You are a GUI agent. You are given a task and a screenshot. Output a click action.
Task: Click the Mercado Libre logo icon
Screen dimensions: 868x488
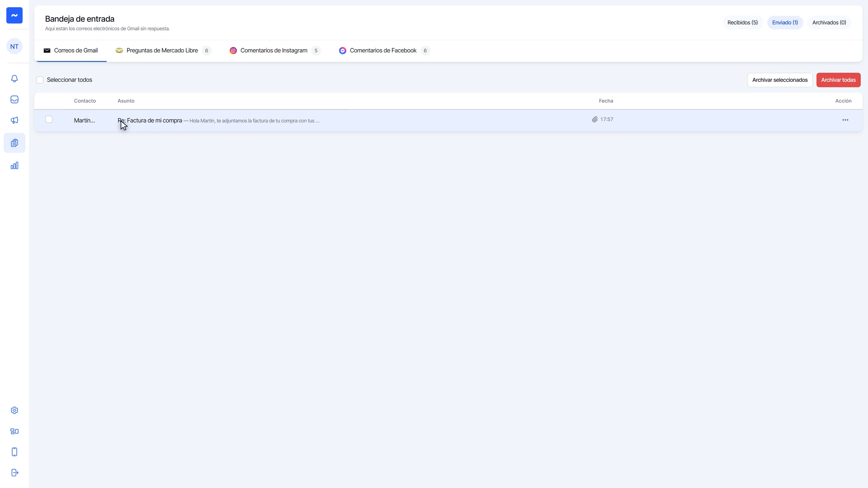pos(119,51)
